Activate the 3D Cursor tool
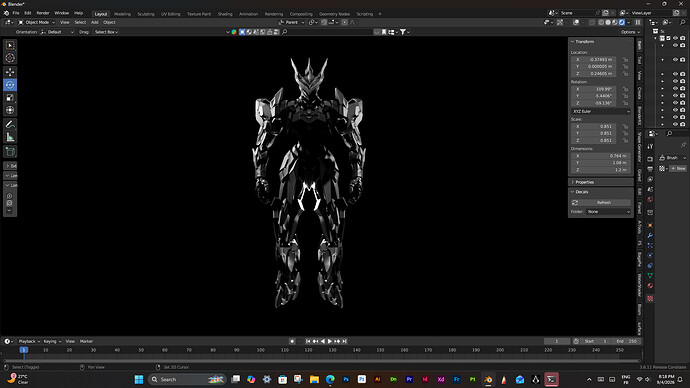This screenshot has height=388, width=690. point(10,58)
